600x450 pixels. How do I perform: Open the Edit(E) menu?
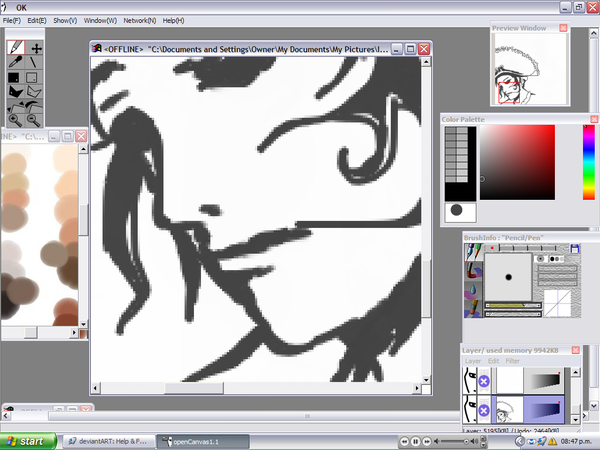[37, 21]
